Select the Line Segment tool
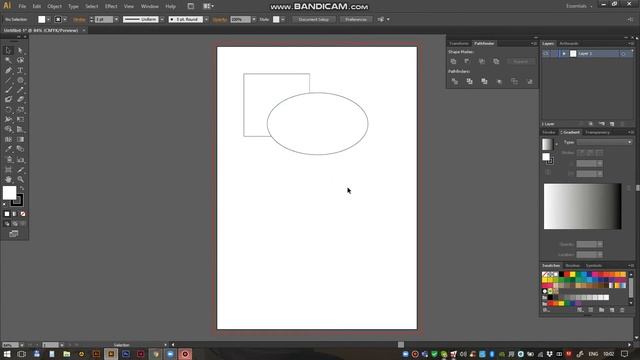The height and width of the screenshot is (360, 640). coord(8,80)
